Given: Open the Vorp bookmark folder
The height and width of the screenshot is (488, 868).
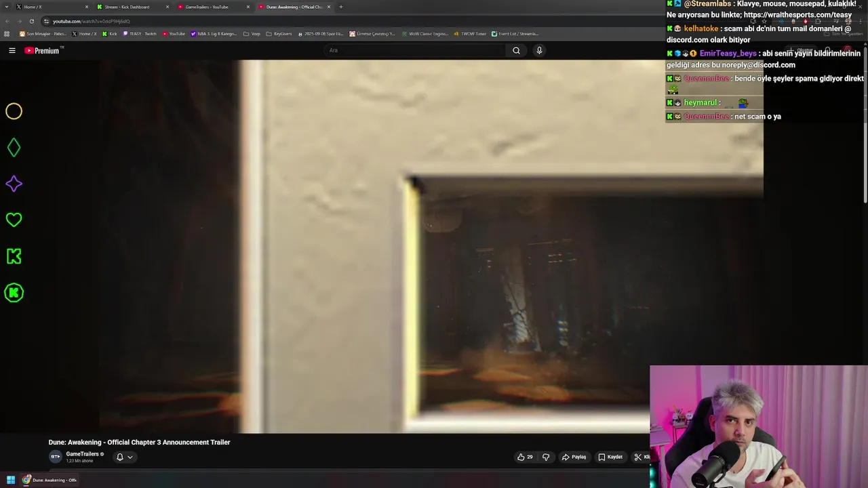Looking at the screenshot, I should [x=252, y=33].
